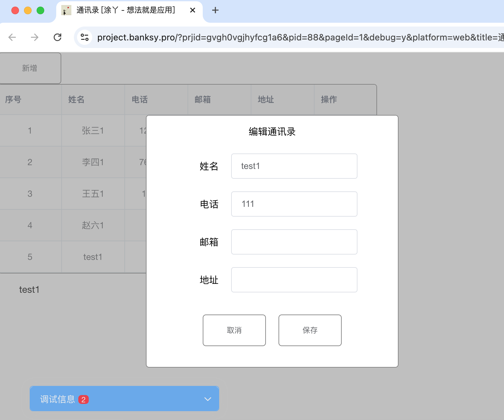The width and height of the screenshot is (504, 420).
Task: Reload the current page
Action: point(57,37)
